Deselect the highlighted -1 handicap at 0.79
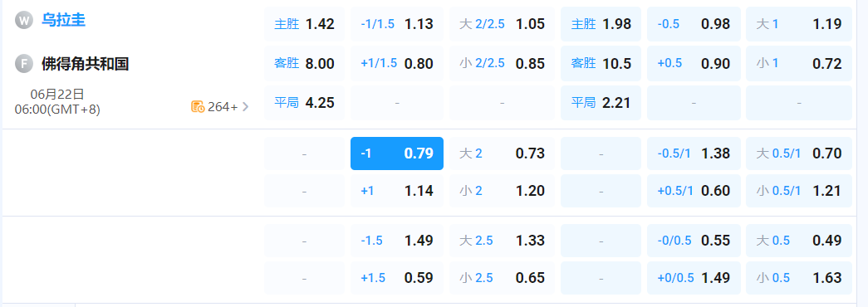 click(x=397, y=153)
